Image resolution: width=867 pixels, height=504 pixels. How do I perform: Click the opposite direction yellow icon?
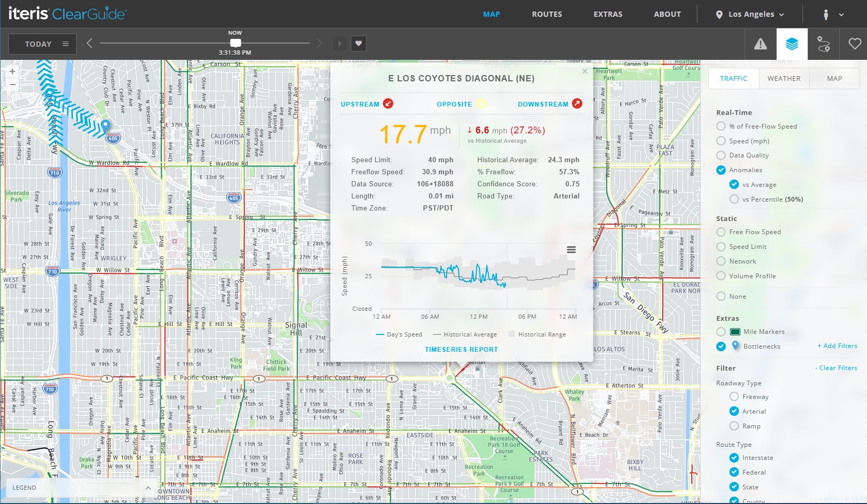pos(480,103)
